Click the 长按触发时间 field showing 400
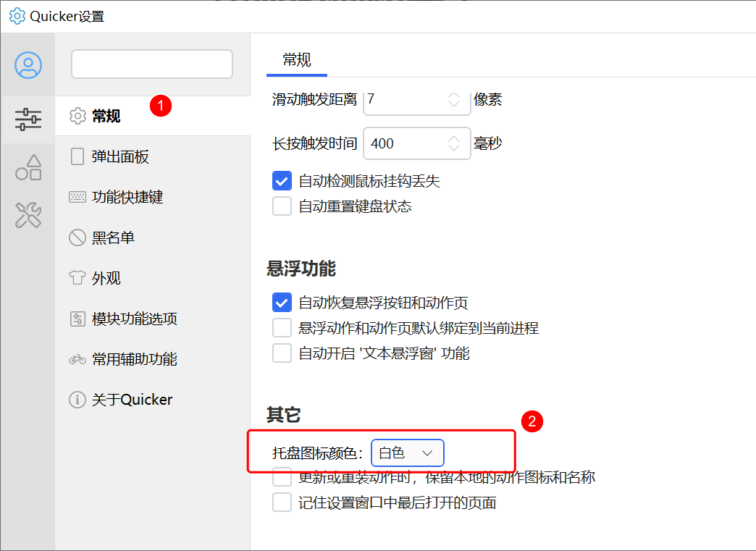The image size is (756, 551). click(416, 143)
